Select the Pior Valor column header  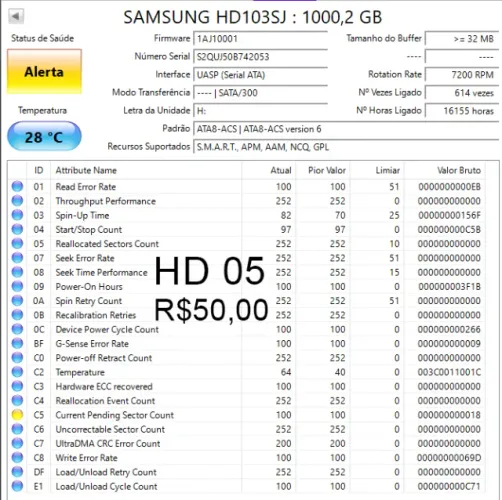pyautogui.click(x=323, y=170)
